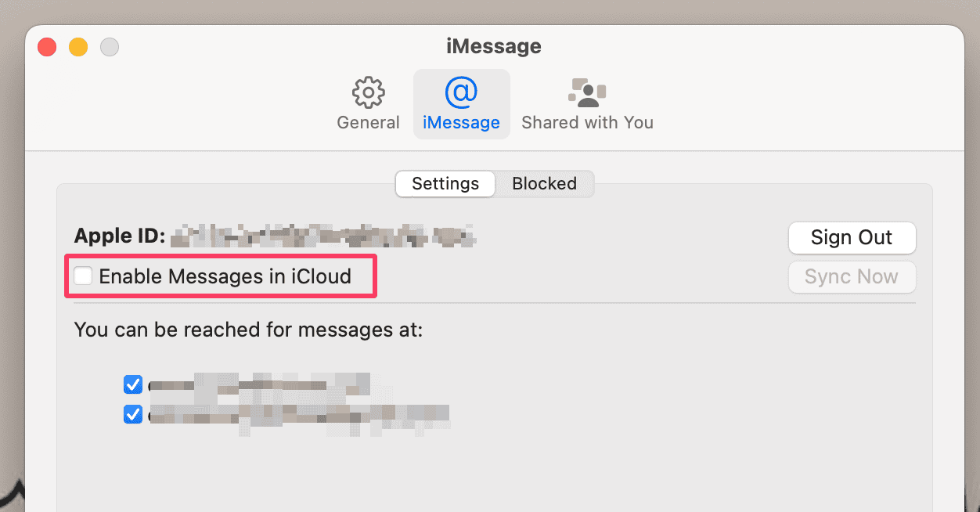The width and height of the screenshot is (980, 512).
Task: Uncheck the second reachable address checkbox
Action: coord(133,414)
